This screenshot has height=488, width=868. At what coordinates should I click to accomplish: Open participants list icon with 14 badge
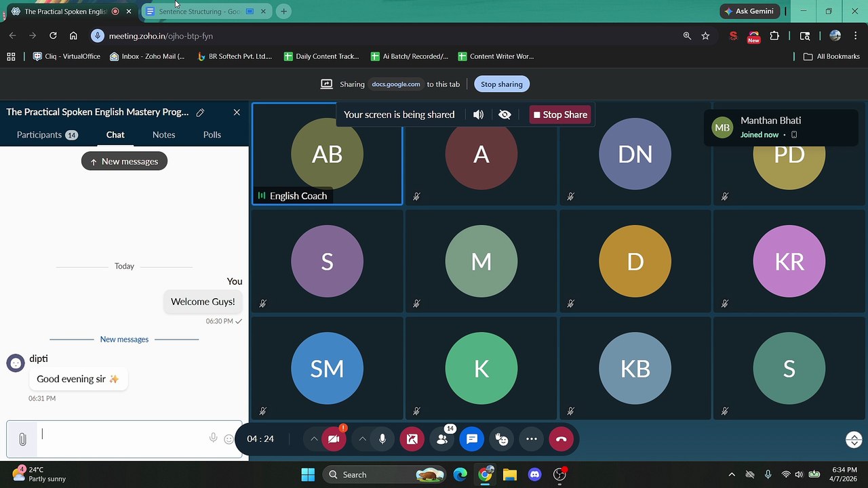click(x=442, y=439)
